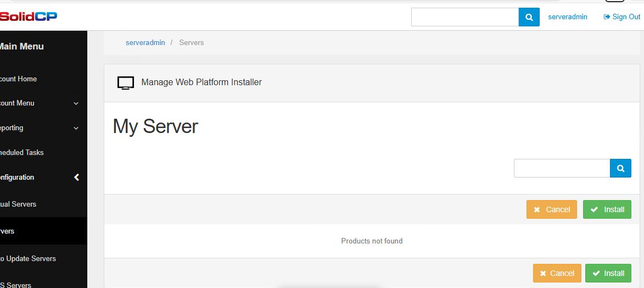
Task: Click the Sign Out link
Action: tap(622, 17)
